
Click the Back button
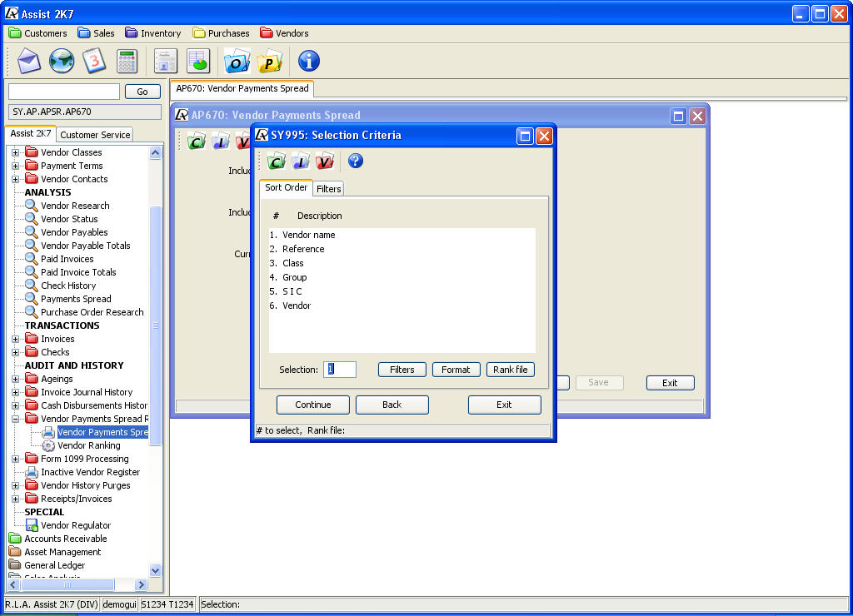pyautogui.click(x=392, y=405)
